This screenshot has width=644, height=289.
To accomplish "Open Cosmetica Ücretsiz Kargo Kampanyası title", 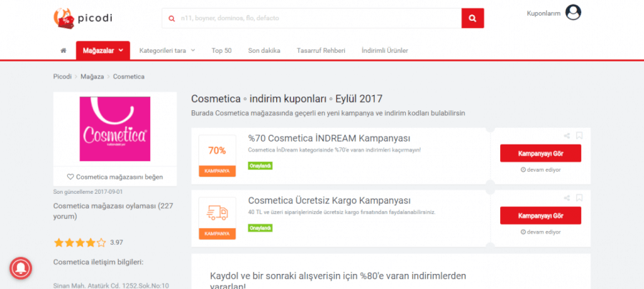I will [x=329, y=201].
